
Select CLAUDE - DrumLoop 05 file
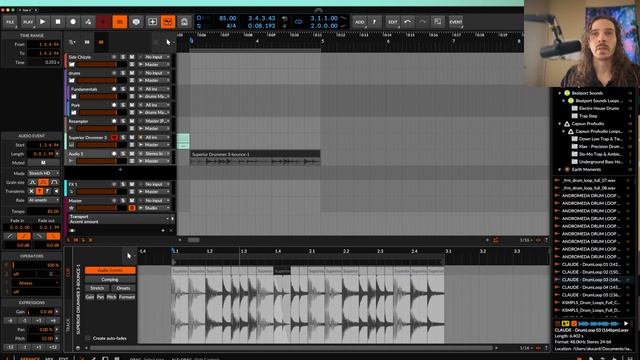tap(591, 295)
